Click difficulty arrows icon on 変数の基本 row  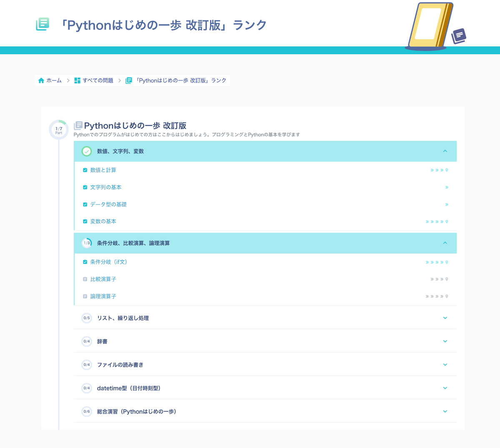point(437,222)
